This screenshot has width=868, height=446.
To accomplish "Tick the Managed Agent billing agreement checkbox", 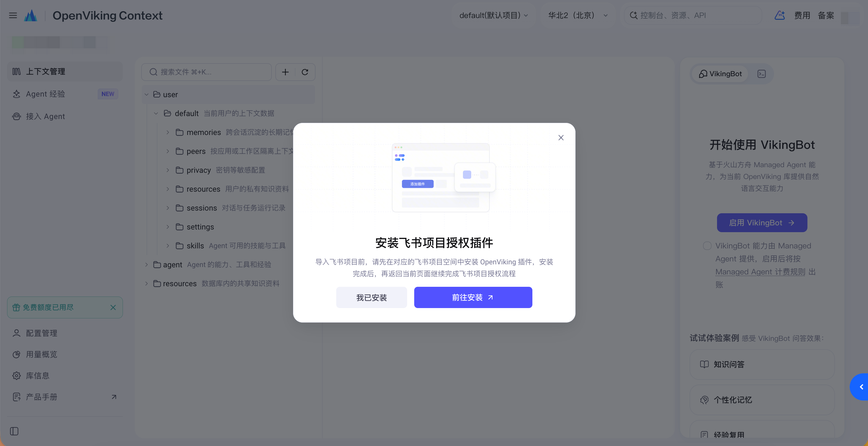I will tap(707, 245).
